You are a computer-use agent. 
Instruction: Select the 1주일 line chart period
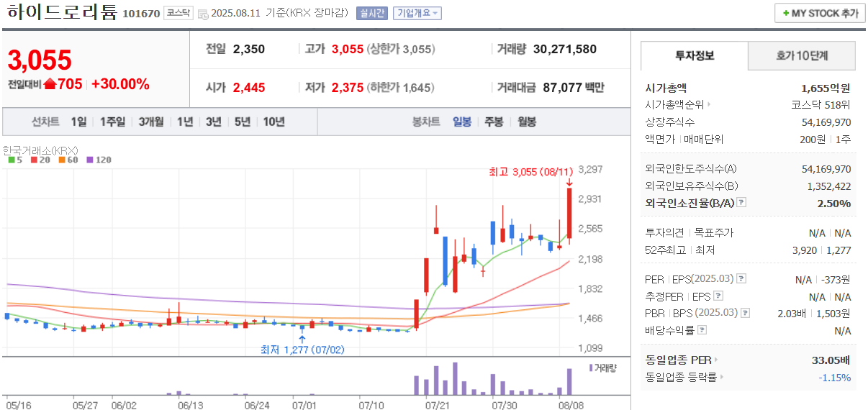(x=113, y=122)
